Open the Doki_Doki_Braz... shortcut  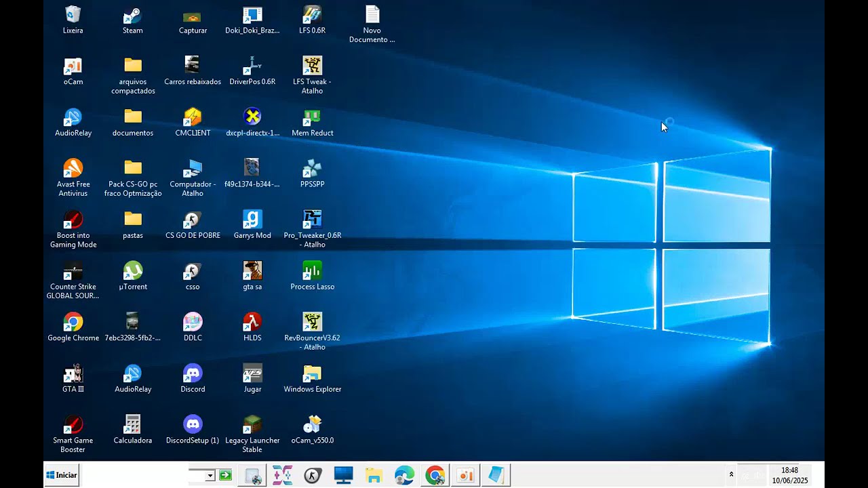pos(252,20)
